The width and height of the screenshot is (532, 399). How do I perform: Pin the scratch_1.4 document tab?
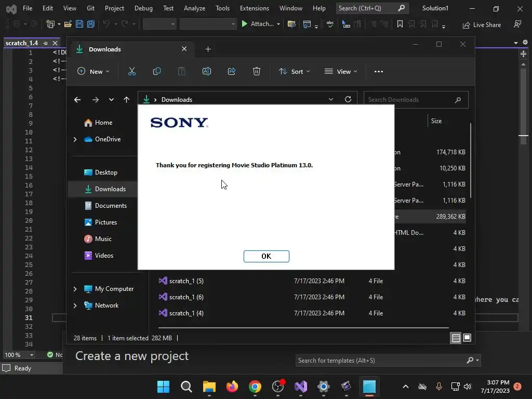[x=46, y=43]
